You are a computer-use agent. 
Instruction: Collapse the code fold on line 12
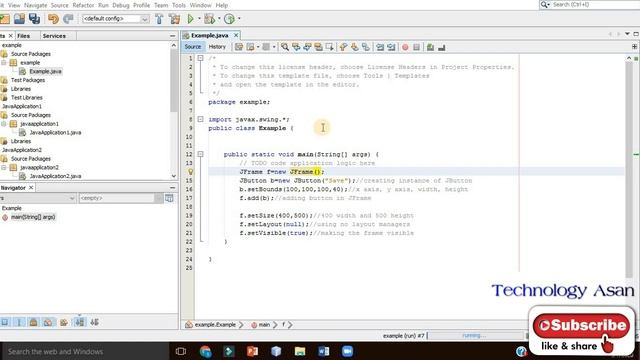click(x=200, y=154)
